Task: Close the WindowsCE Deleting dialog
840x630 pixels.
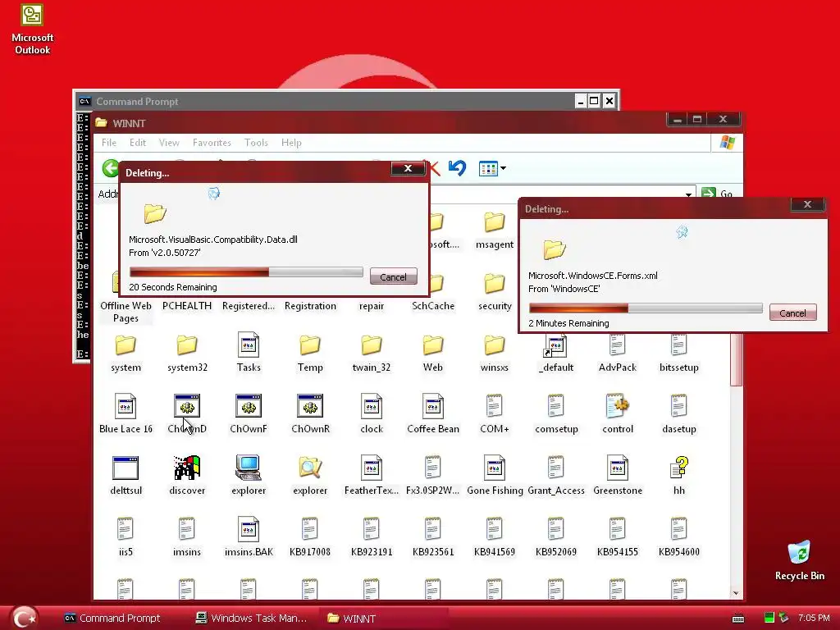Action: click(807, 204)
